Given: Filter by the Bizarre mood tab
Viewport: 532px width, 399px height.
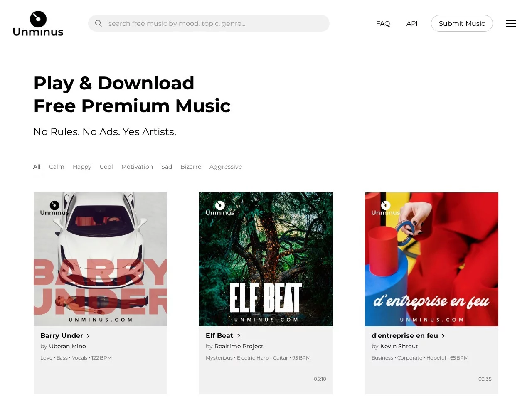Looking at the screenshot, I should point(191,167).
